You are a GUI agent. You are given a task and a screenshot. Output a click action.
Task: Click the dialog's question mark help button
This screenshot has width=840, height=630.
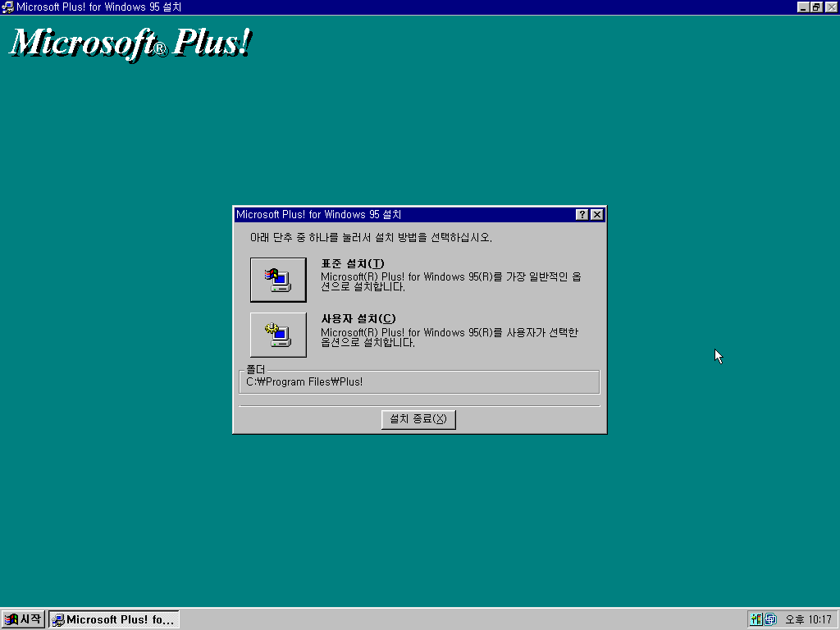click(x=582, y=215)
